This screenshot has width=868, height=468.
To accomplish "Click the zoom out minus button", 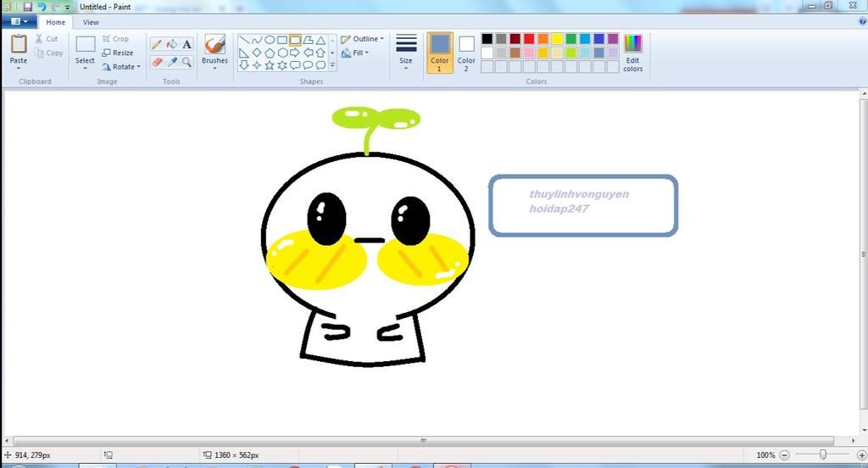I will 784,454.
